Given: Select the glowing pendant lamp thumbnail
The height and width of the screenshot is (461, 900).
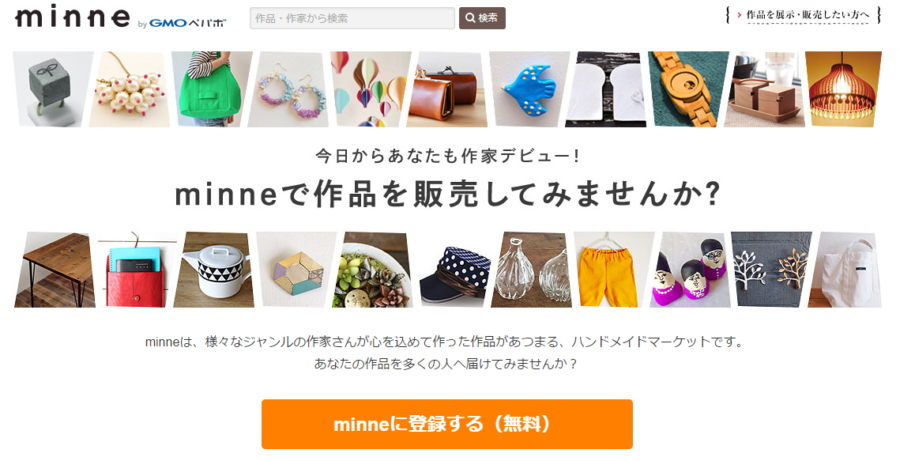Looking at the screenshot, I should [843, 89].
